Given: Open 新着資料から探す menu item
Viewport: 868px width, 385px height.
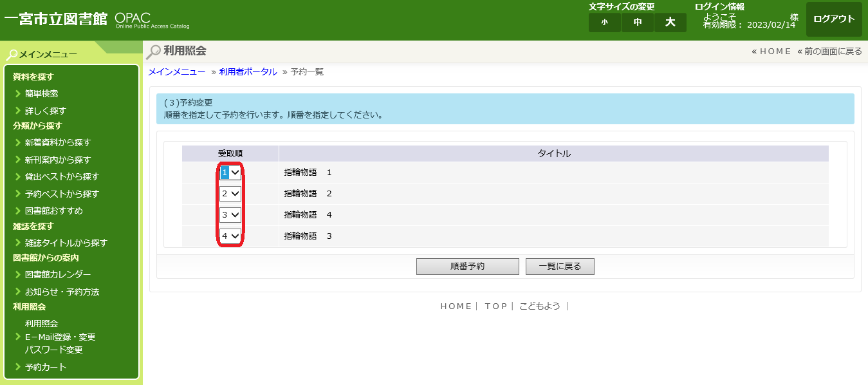Looking at the screenshot, I should (58, 142).
